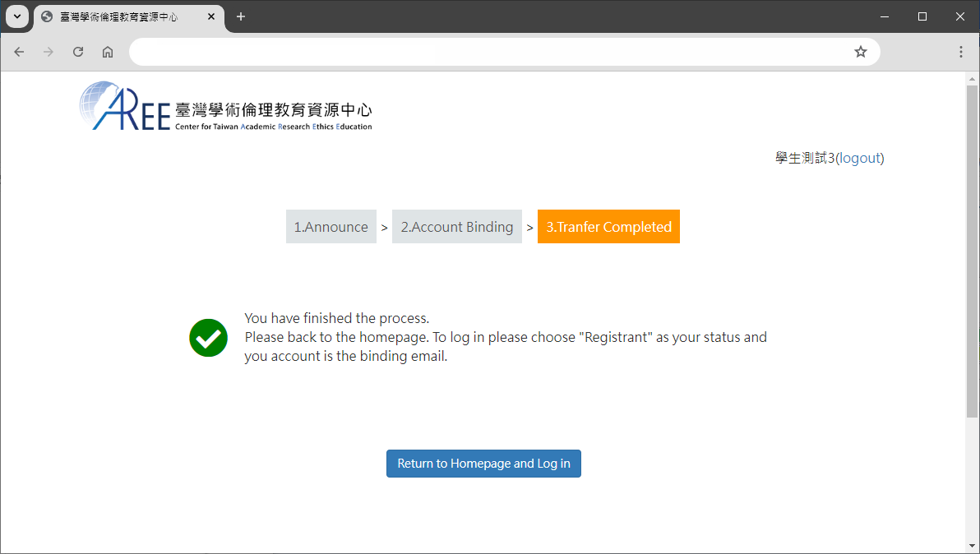
Task: Close the 臺灣學術倫理教育資源中心 tab
Action: pos(211,17)
